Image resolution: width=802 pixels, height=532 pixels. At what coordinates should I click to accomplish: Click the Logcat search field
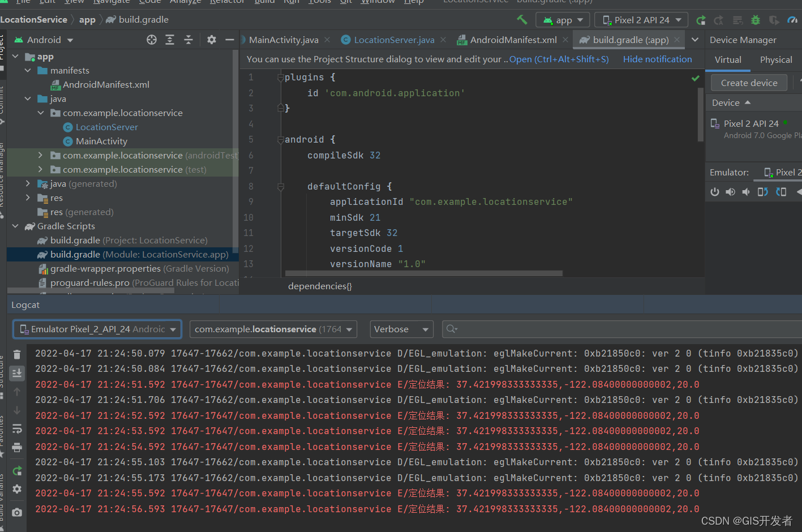click(621, 329)
